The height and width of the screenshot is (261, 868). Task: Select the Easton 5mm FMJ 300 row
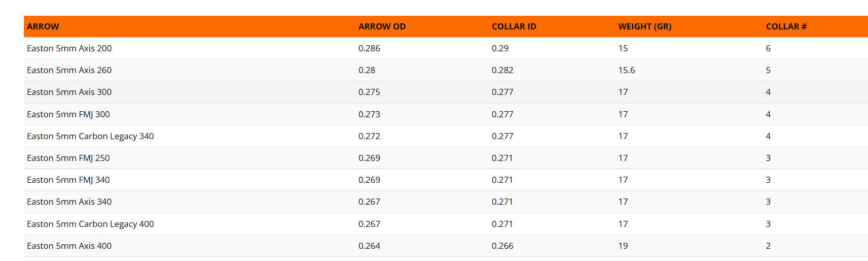[x=446, y=114]
